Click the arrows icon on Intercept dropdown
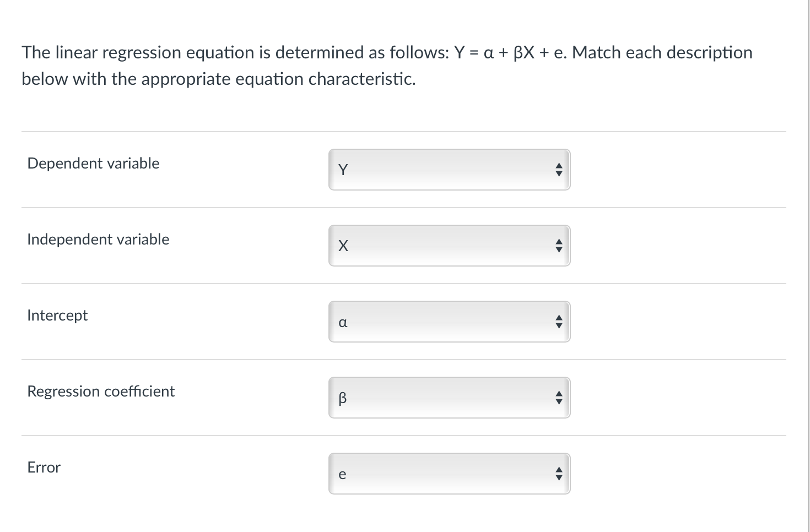This screenshot has width=810, height=532. pos(559,322)
